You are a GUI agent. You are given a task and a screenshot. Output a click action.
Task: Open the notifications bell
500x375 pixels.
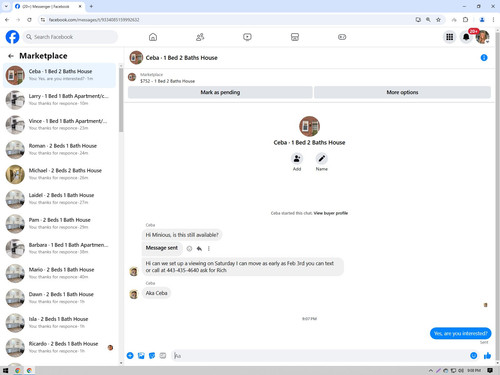[466, 37]
